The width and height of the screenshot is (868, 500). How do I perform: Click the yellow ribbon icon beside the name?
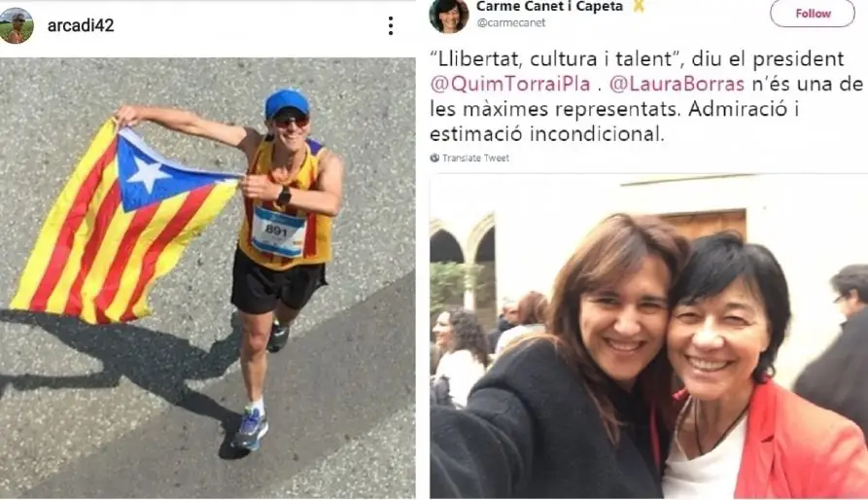639,6
